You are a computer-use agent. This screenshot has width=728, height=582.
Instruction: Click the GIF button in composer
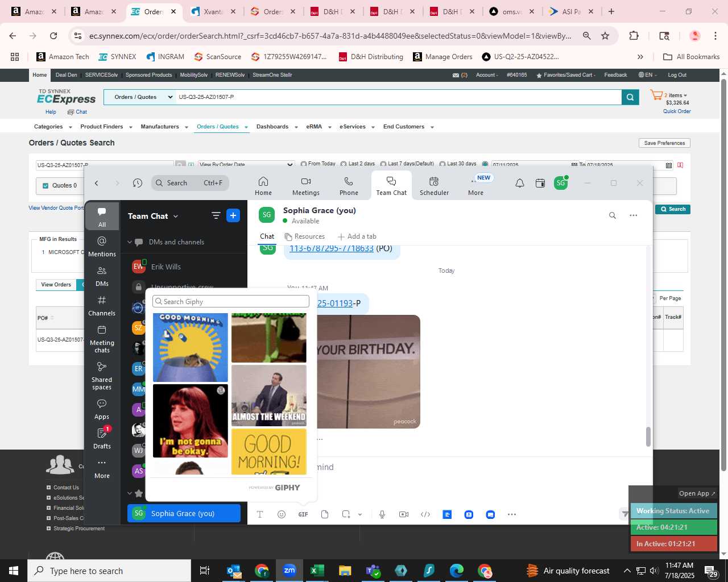(303, 514)
